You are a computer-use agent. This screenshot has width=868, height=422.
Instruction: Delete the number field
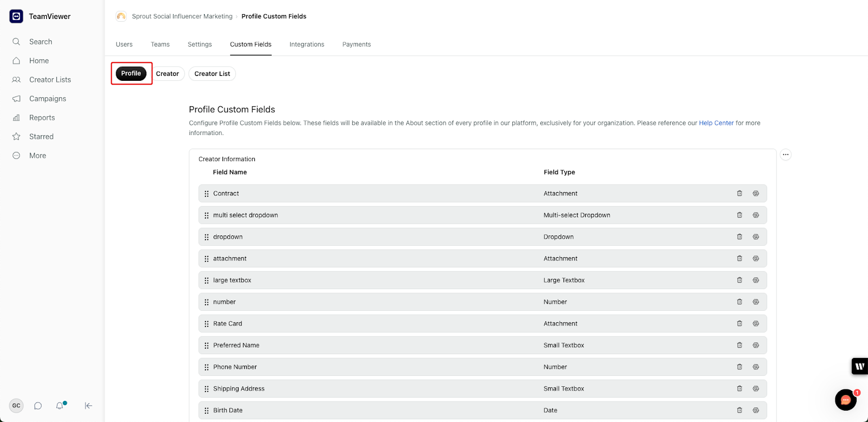739,302
